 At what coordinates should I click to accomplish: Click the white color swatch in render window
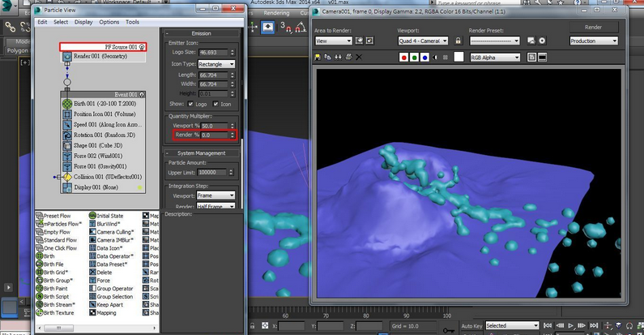tap(458, 58)
